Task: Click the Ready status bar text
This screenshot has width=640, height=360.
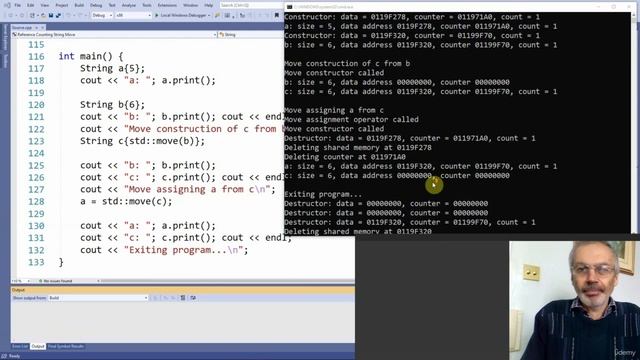Action: (x=14, y=356)
